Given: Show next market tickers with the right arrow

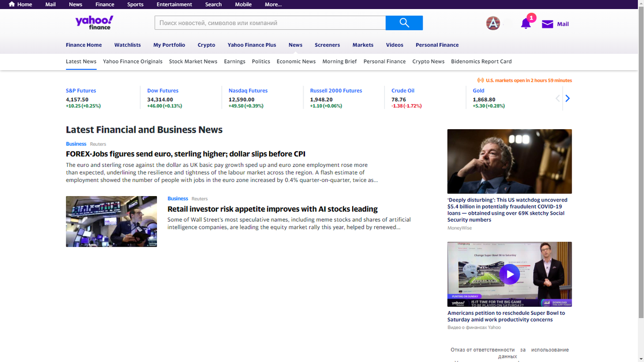Looking at the screenshot, I should click(x=568, y=99).
